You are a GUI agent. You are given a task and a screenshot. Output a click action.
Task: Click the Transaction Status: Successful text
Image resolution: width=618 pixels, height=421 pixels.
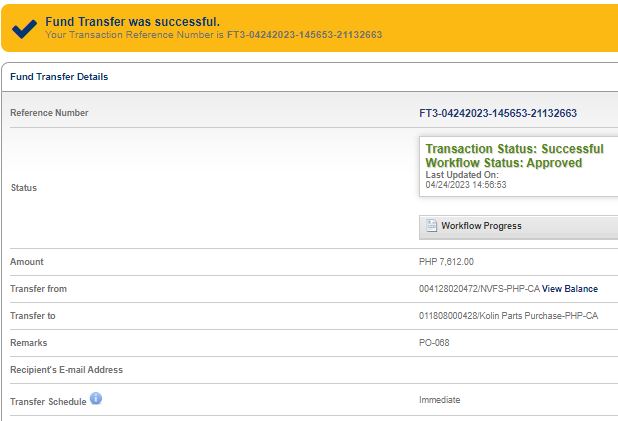pyautogui.click(x=514, y=149)
